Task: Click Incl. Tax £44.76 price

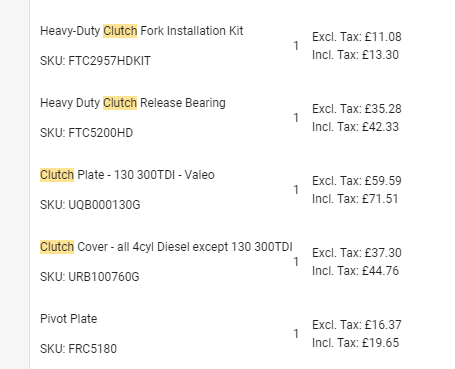Action: (x=355, y=271)
